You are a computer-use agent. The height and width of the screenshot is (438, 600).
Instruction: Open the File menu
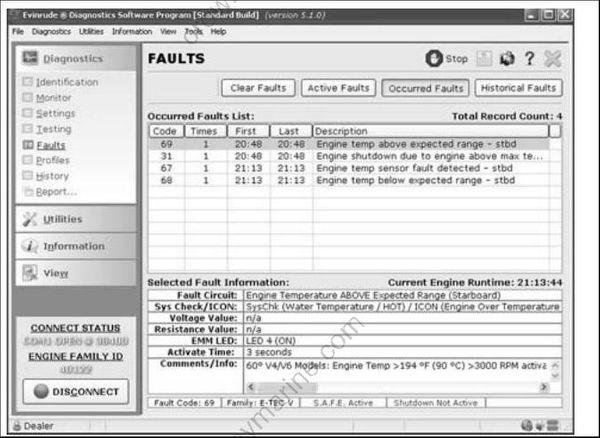tap(18, 32)
